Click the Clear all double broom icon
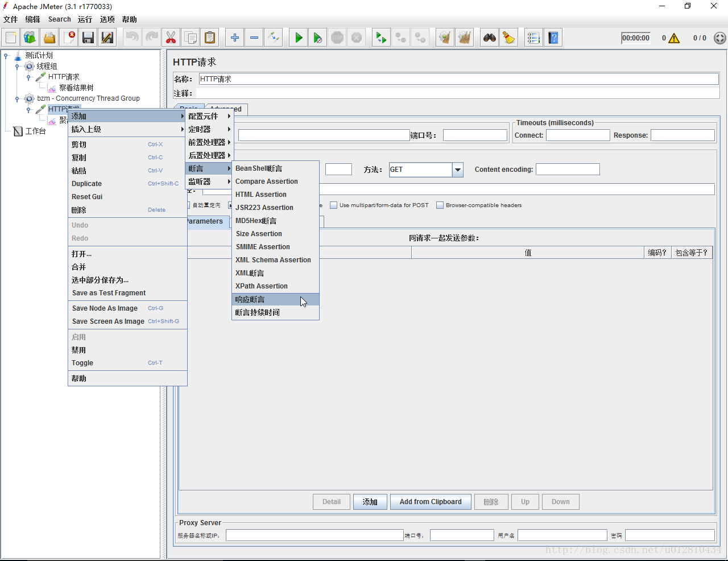Image resolution: width=728 pixels, height=561 pixels. coord(465,38)
